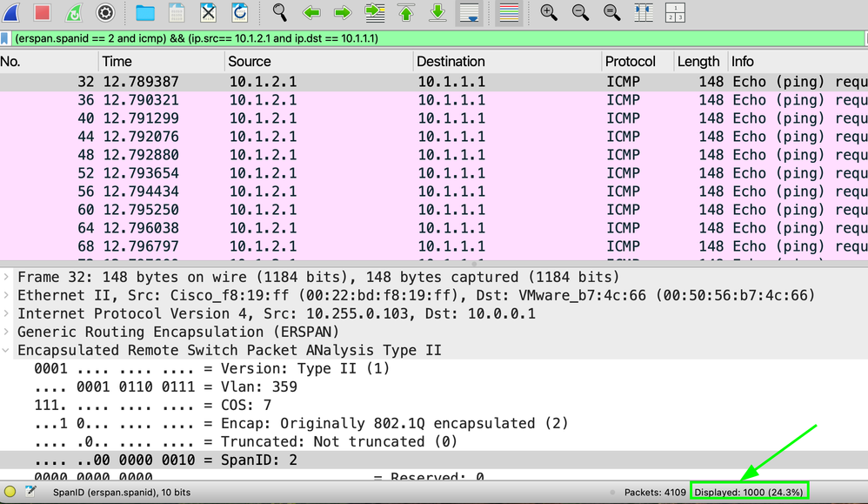
Task: Expand the Frame 32 detail tree node
Action: click(x=6, y=277)
